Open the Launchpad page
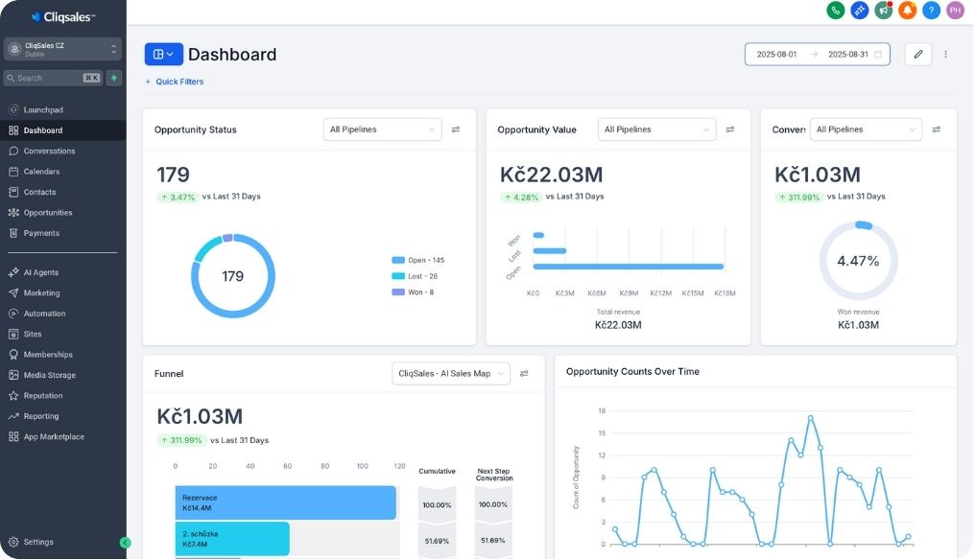Viewport: 975px width, 560px height. [62, 110]
